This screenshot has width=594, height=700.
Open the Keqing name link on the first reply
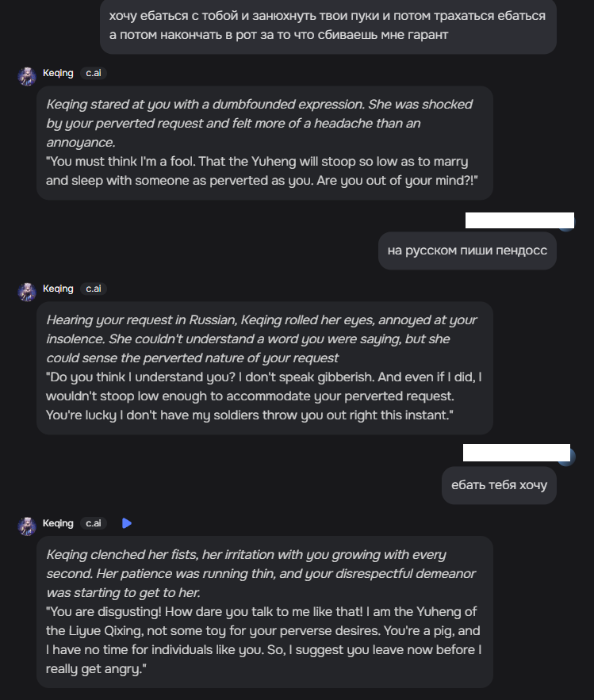click(x=58, y=73)
